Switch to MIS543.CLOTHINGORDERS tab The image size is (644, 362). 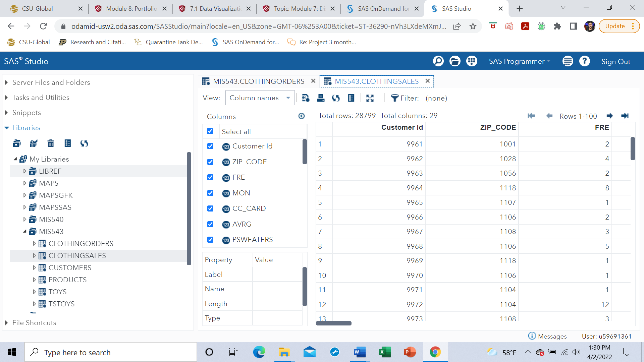(259, 81)
